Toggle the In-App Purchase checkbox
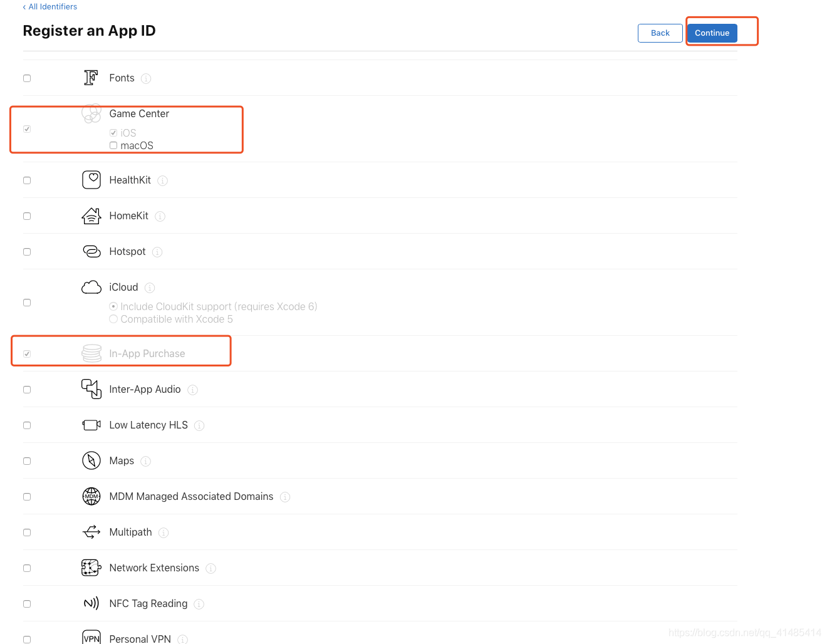 (x=27, y=354)
